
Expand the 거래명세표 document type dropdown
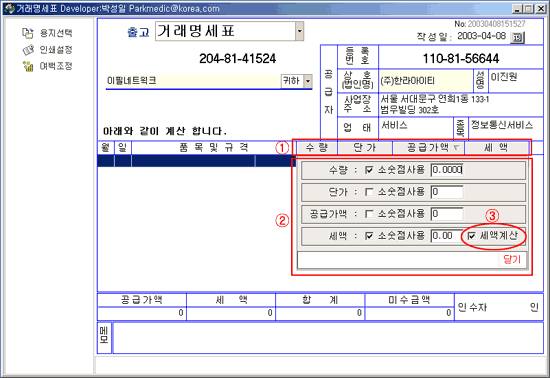pos(299,31)
